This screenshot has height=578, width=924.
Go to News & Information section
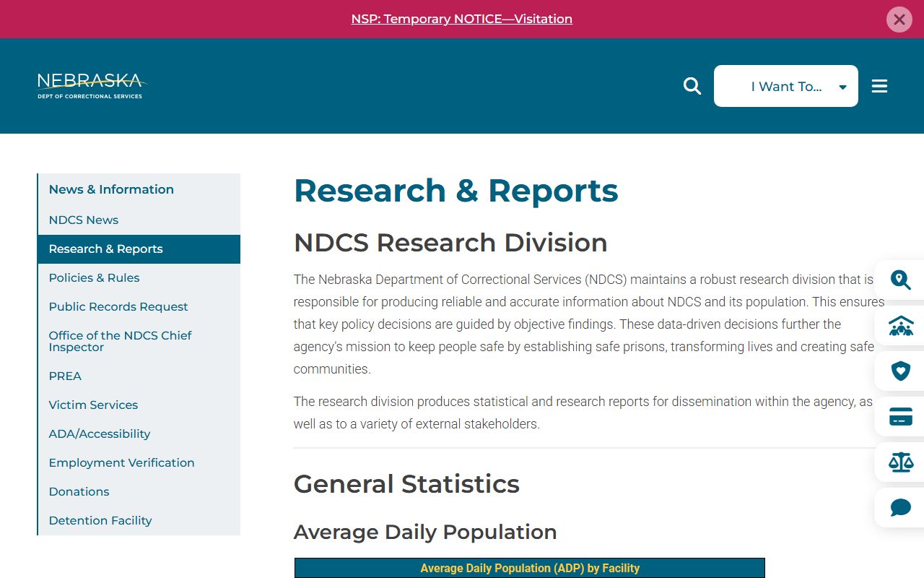[x=111, y=189]
